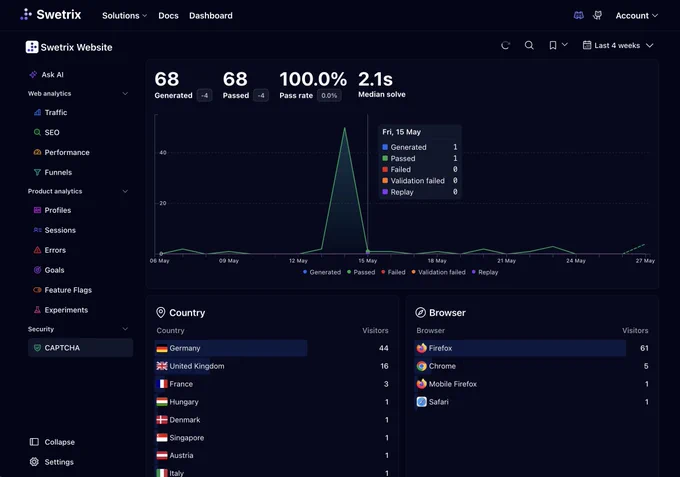Click the Sessions icon

point(37,230)
